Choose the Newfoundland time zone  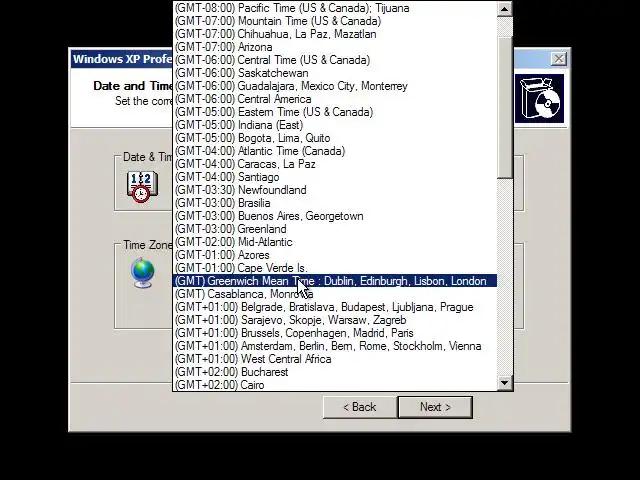[x=335, y=190]
